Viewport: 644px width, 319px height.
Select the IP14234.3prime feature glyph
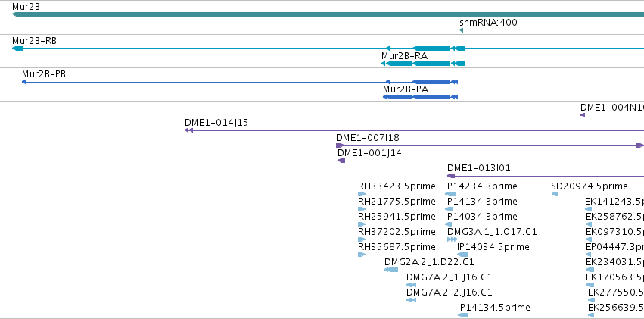tap(450, 194)
